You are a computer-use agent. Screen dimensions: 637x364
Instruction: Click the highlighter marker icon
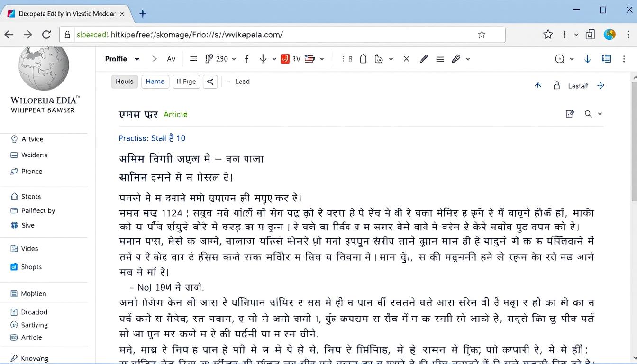click(x=456, y=59)
